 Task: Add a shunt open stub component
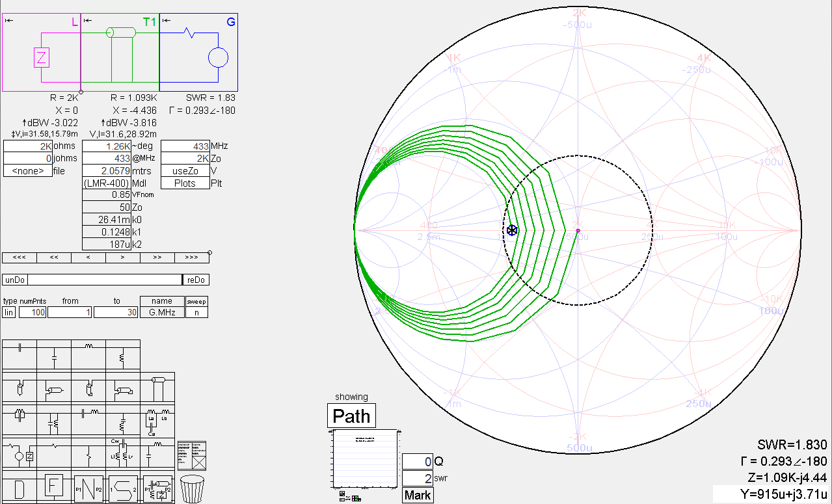click(54, 388)
